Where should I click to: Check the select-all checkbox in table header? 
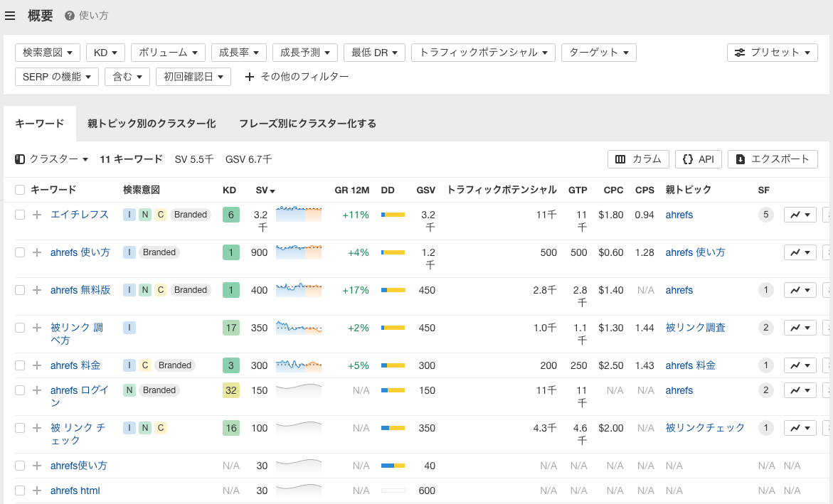pyautogui.click(x=18, y=190)
